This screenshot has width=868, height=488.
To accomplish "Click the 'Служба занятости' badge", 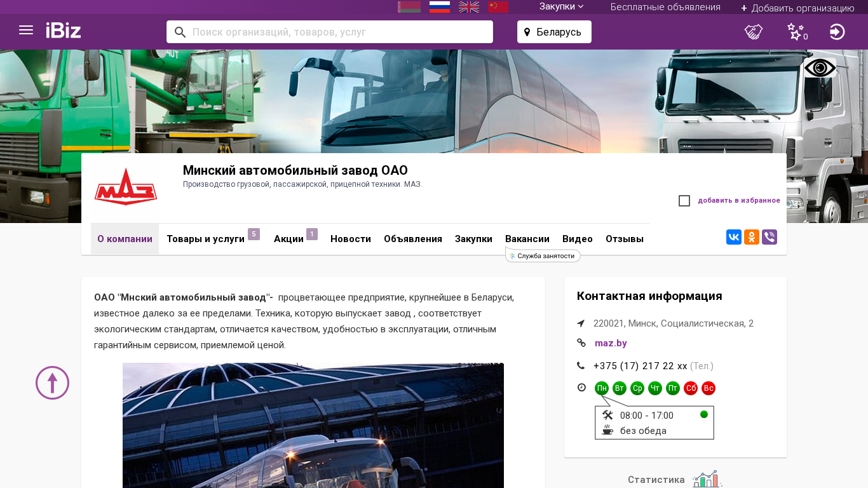I will [x=543, y=256].
